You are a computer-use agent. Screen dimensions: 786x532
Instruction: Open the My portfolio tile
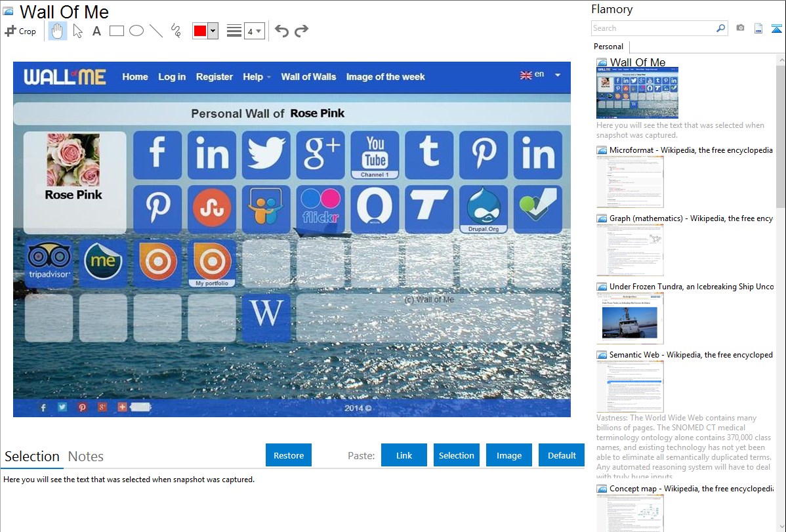(211, 263)
